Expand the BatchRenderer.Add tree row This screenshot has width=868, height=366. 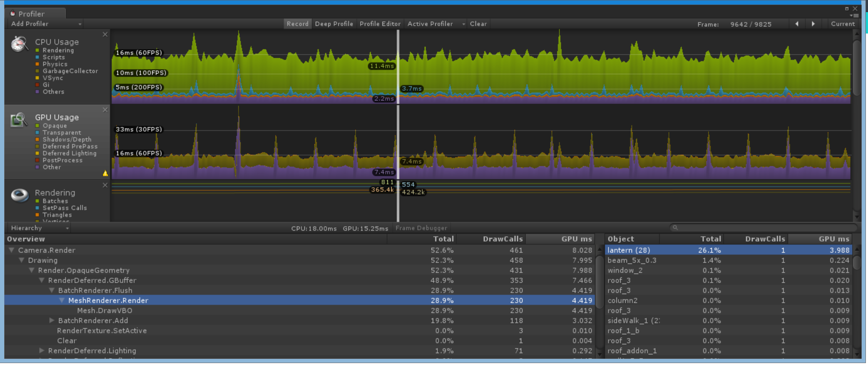pos(52,320)
